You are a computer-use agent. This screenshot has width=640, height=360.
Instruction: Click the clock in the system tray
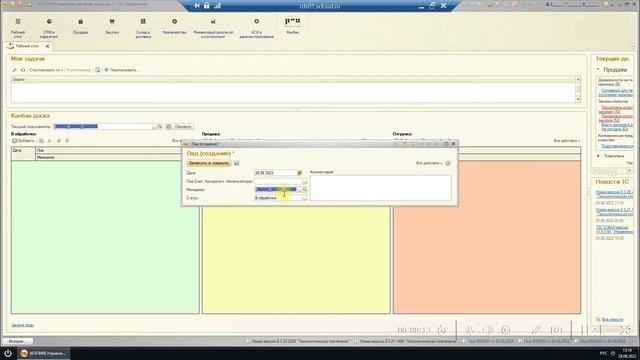(x=628, y=353)
